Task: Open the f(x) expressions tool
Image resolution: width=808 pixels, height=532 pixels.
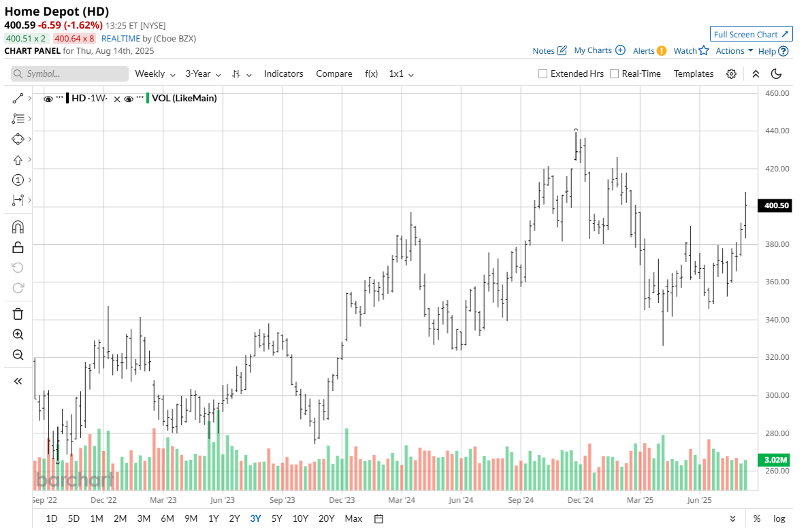Action: coord(371,73)
